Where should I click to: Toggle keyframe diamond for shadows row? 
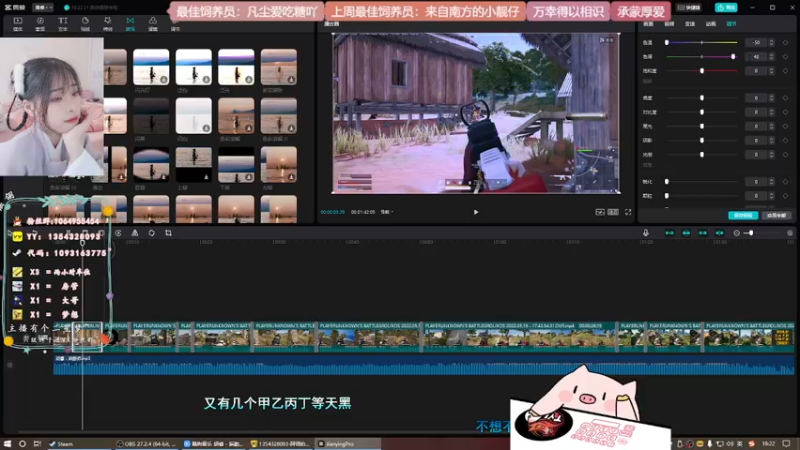(785, 140)
